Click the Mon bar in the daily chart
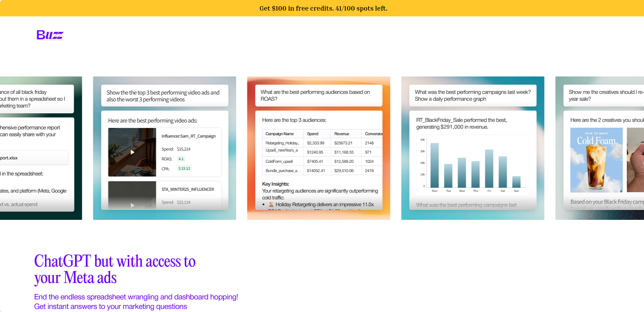Image resolution: width=644 pixels, height=312 pixels. point(435,165)
